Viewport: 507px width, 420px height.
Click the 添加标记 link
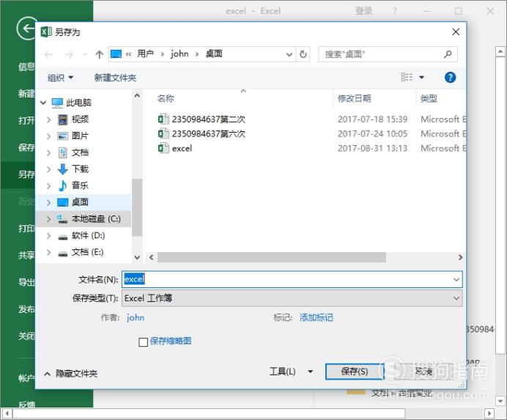(316, 318)
